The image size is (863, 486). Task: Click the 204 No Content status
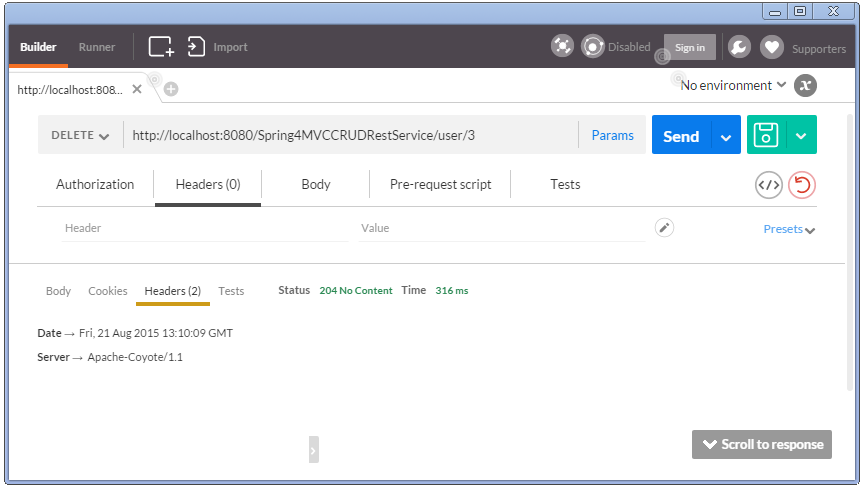pos(356,291)
